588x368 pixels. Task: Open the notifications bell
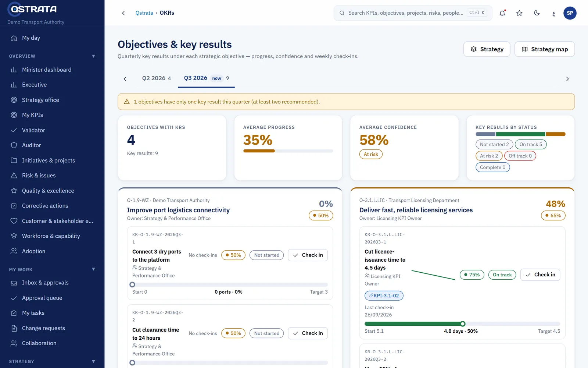502,13
